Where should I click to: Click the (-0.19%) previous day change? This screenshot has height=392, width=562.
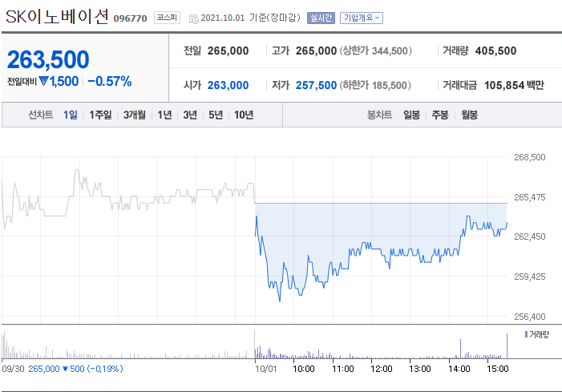pyautogui.click(x=103, y=369)
